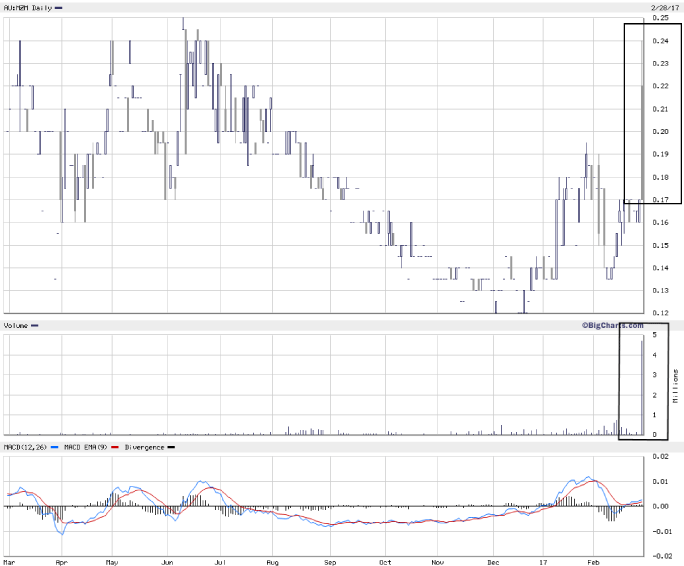Click the Mar label on time axis
Image resolution: width=684 pixels, height=566 pixels.
click(10, 561)
